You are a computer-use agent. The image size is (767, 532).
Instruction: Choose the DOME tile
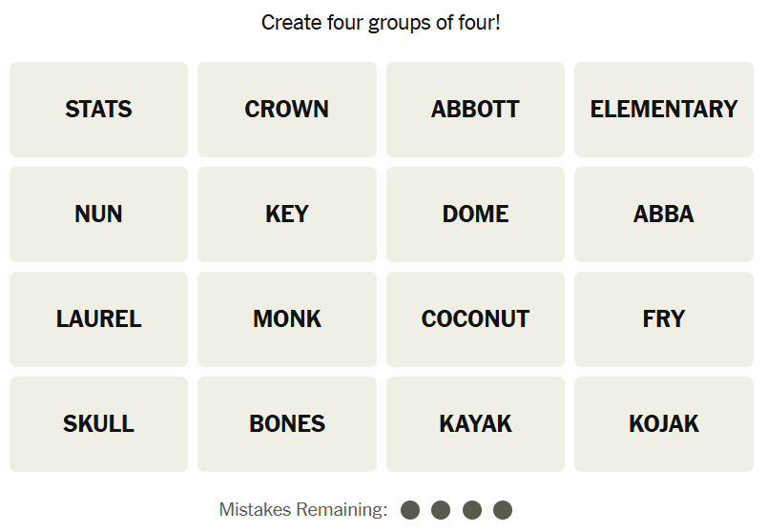tap(475, 215)
